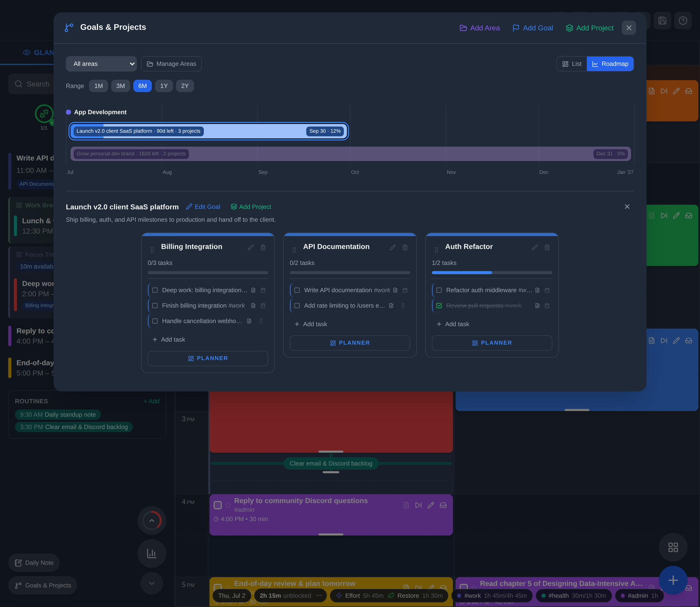Select the 1Y range option

(164, 86)
